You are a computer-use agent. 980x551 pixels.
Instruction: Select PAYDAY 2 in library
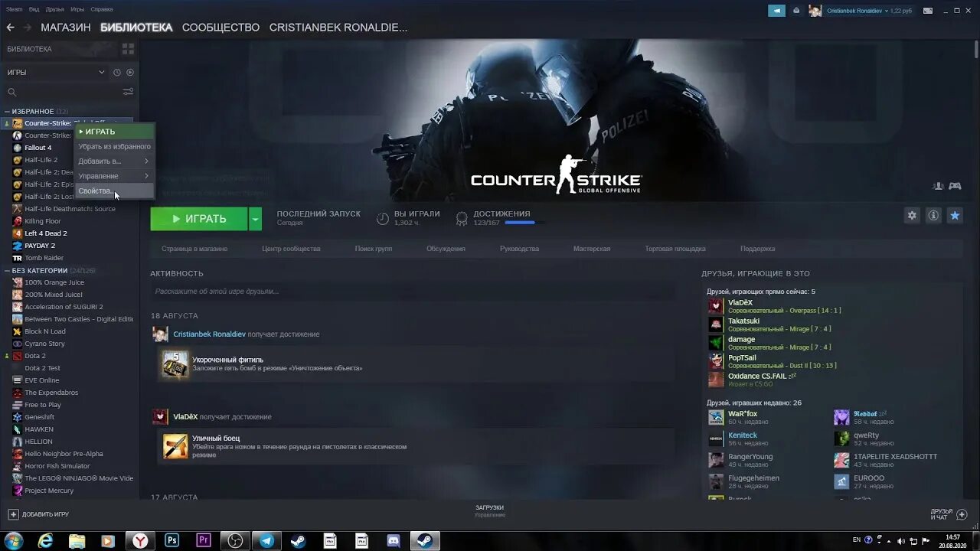40,246
